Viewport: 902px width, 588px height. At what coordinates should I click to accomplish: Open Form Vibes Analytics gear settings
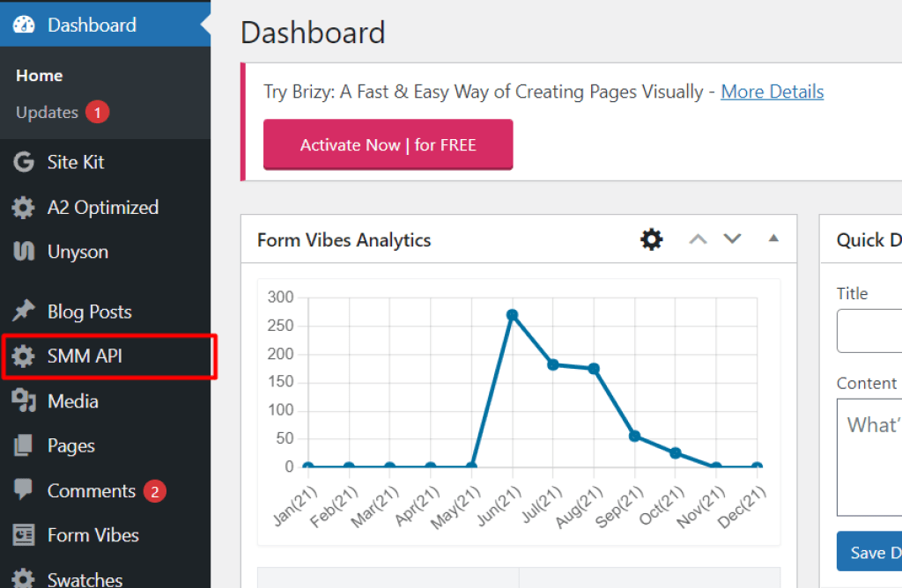pyautogui.click(x=651, y=239)
